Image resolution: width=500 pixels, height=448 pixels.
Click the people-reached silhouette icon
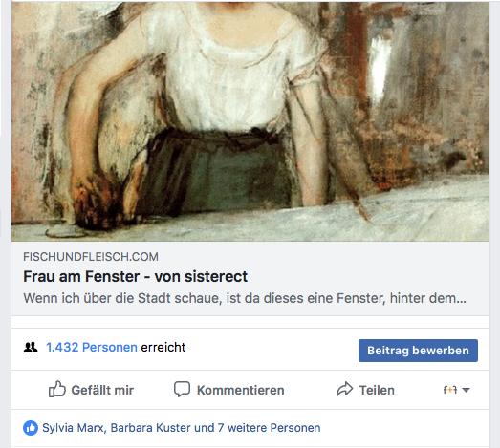click(31, 348)
